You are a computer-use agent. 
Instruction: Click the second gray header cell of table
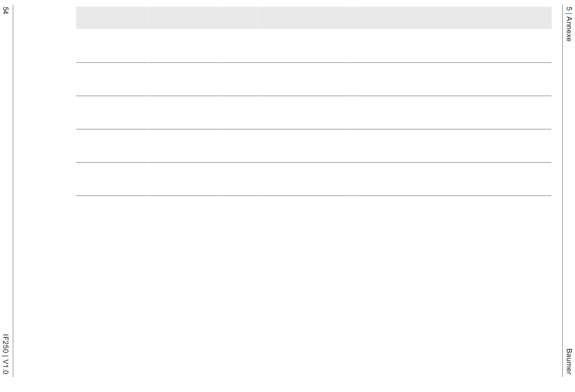[183, 18]
